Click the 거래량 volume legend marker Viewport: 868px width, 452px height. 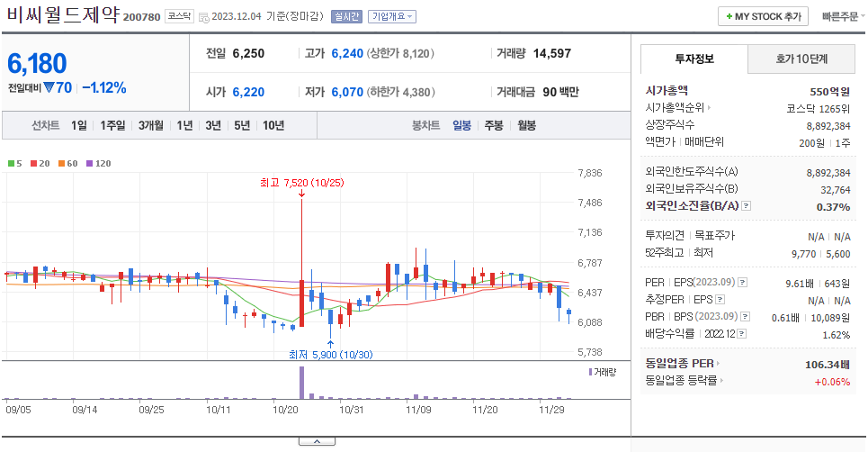591,372
